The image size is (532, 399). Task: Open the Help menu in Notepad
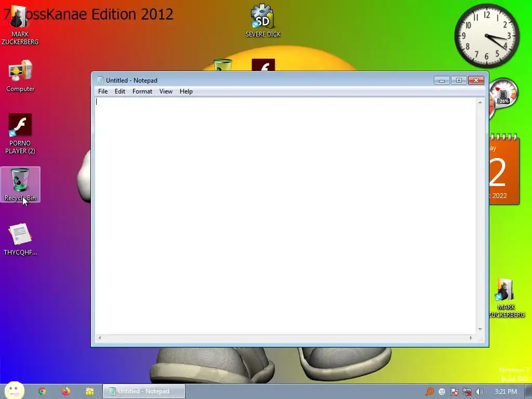(186, 91)
